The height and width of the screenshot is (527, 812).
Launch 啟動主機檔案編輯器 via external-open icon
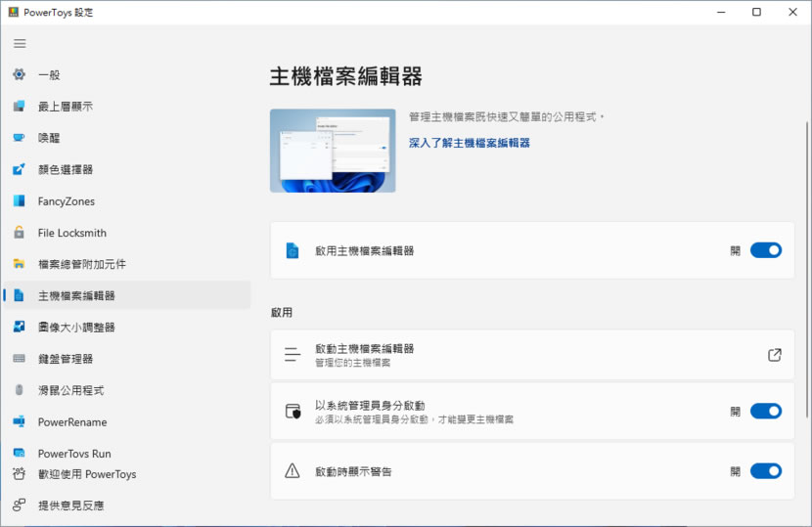click(774, 355)
